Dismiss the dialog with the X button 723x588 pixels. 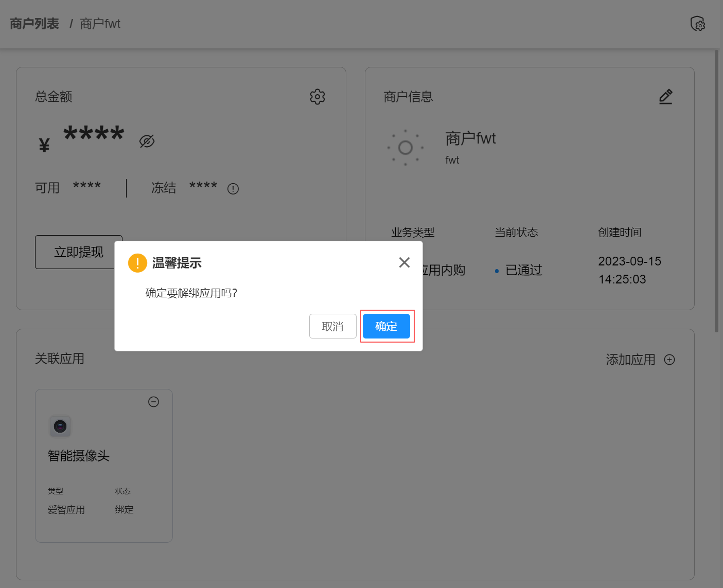[x=404, y=262]
